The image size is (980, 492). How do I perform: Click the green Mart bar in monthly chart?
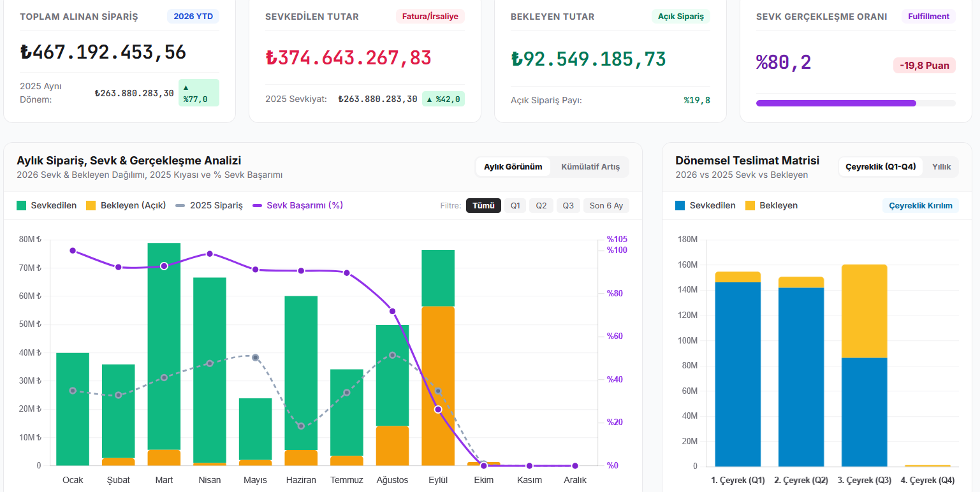coord(164,346)
